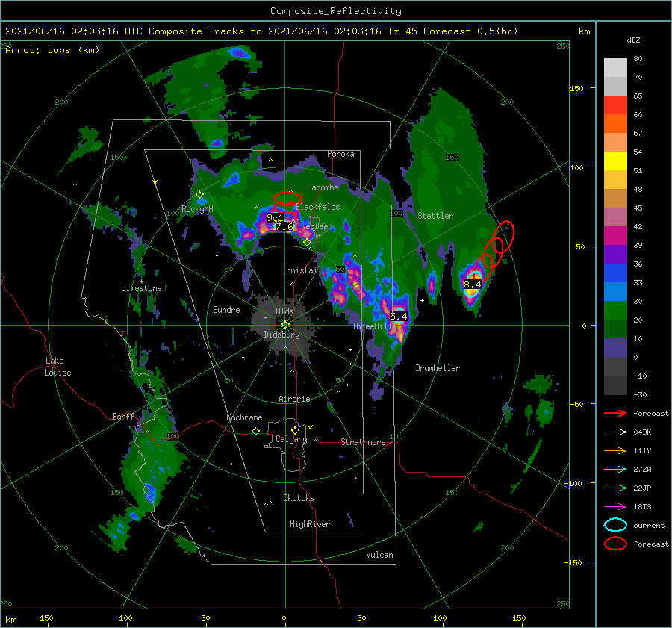Click the Vulcan town label
672x628 pixels.
(x=380, y=555)
